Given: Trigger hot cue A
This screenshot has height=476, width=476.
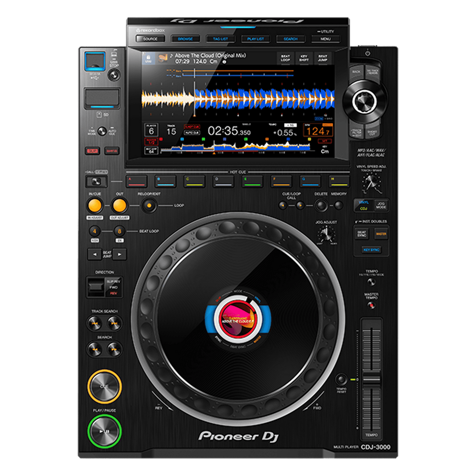Looking at the screenshot, I should coord(136,181).
